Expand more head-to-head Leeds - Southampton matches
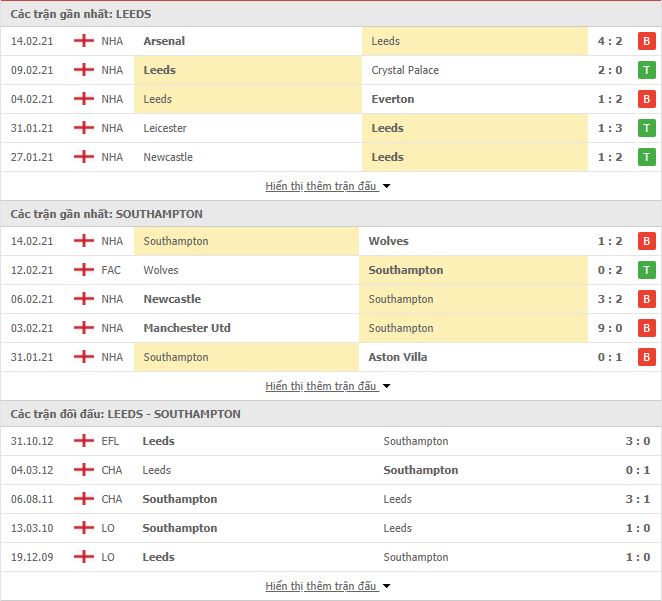Screen dimensions: 662x601 (x=328, y=586)
